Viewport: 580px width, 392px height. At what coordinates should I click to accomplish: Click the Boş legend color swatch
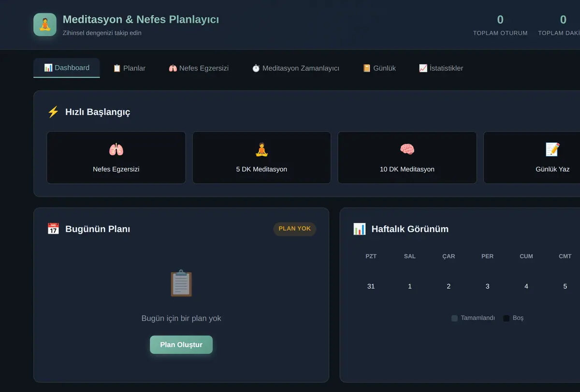pyautogui.click(x=506, y=318)
